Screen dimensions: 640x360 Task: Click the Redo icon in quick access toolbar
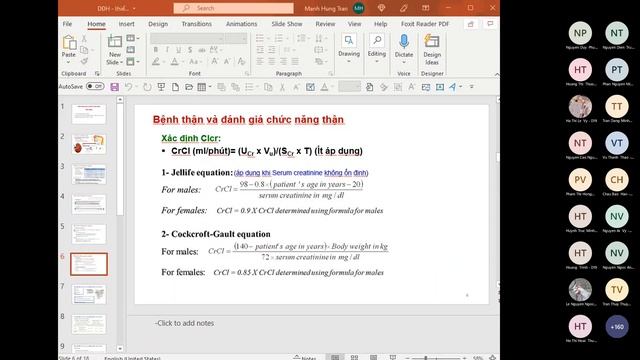(x=147, y=87)
